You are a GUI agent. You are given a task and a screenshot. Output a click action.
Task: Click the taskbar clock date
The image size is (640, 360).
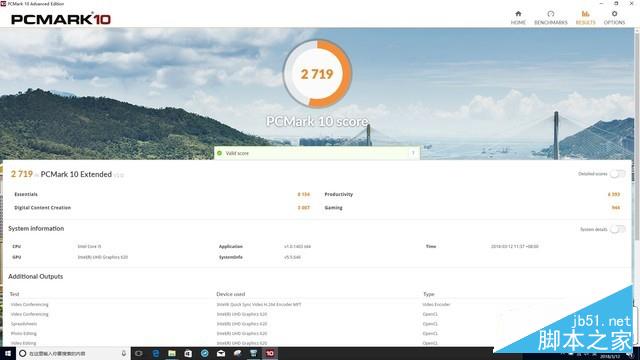click(x=610, y=356)
